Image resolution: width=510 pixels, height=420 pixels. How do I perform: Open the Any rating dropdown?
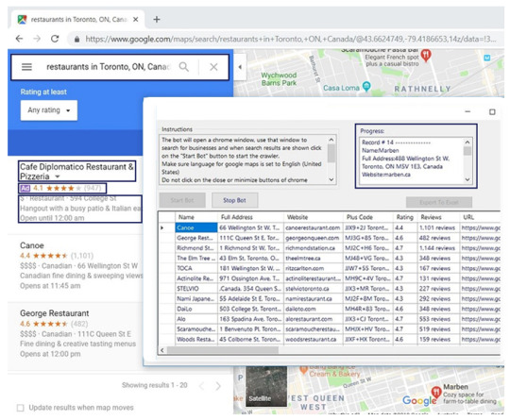click(49, 110)
